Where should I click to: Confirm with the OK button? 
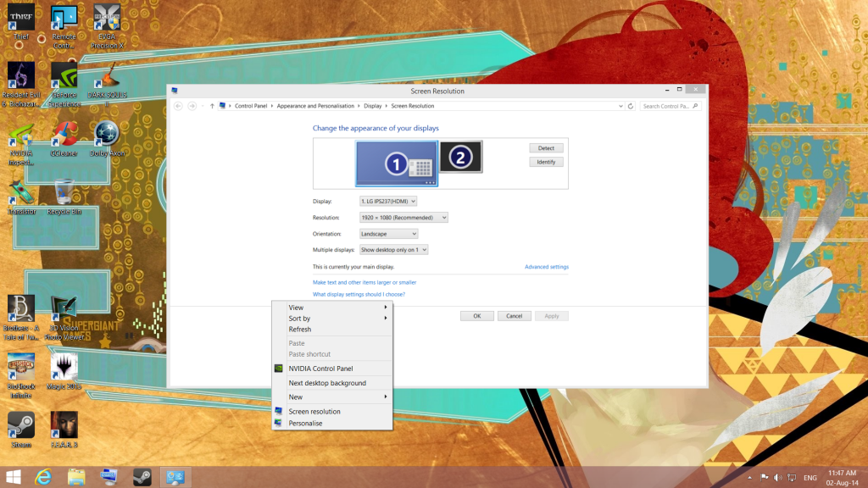(476, 316)
